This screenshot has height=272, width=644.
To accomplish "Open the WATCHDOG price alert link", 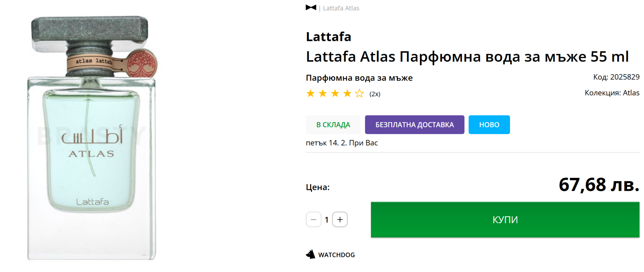I will point(336,255).
